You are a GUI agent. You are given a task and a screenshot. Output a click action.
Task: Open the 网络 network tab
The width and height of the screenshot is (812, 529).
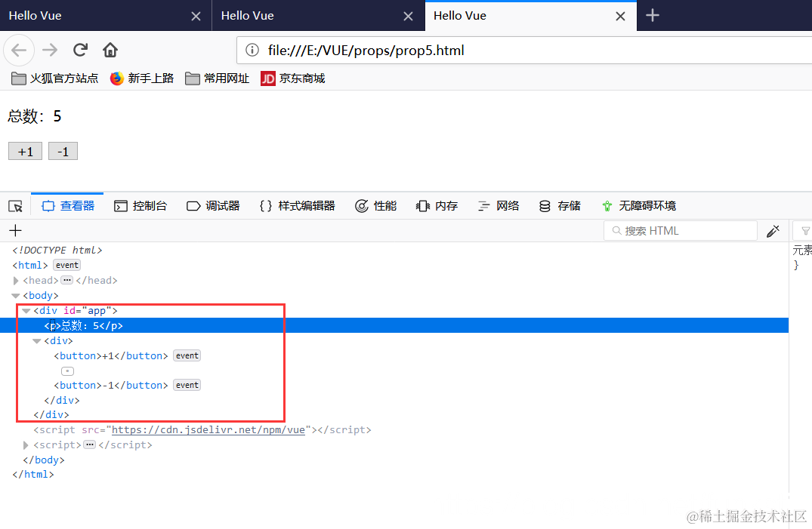tap(499, 206)
